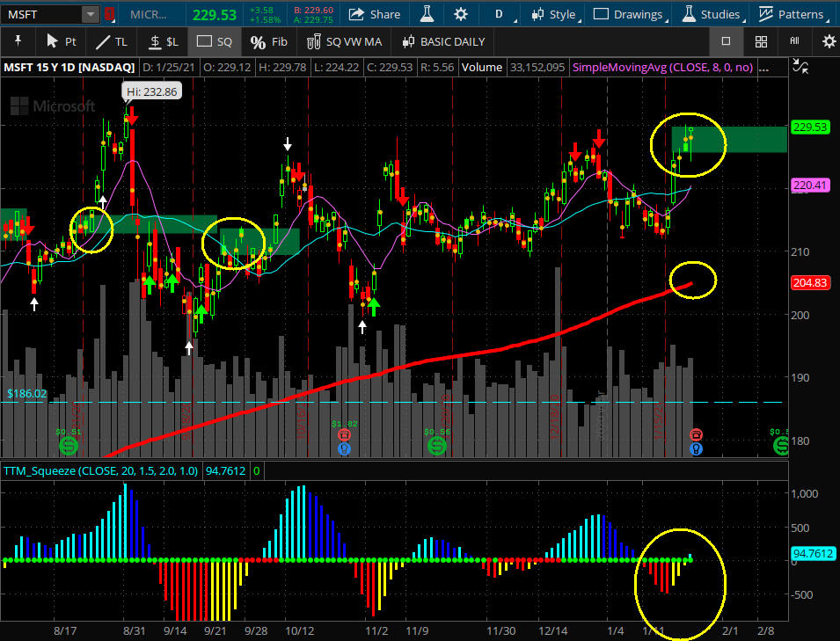Select the Pointer (Pt) drawing tool
Screen dimensions: 840x641
pyautogui.click(x=61, y=41)
